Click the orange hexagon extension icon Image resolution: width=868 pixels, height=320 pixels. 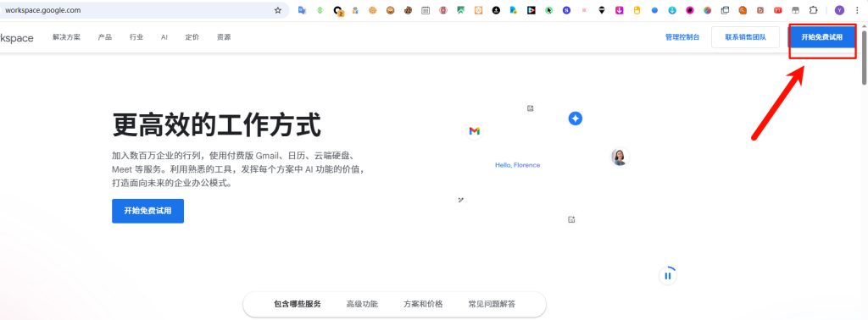[x=743, y=10]
